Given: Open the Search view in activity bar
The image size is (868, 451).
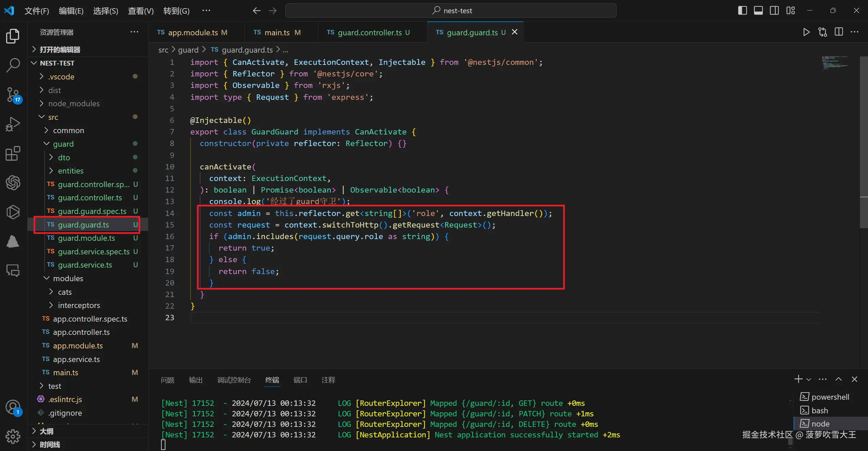Looking at the screenshot, I should [13, 65].
